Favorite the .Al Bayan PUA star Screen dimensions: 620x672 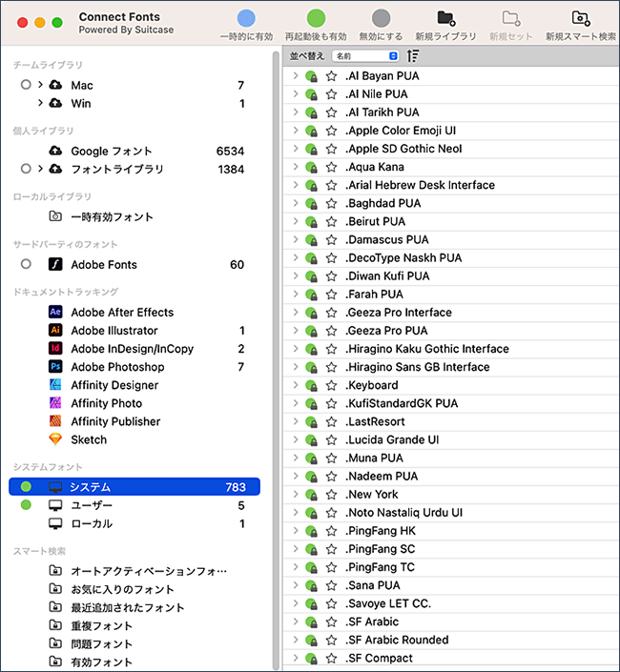point(331,76)
